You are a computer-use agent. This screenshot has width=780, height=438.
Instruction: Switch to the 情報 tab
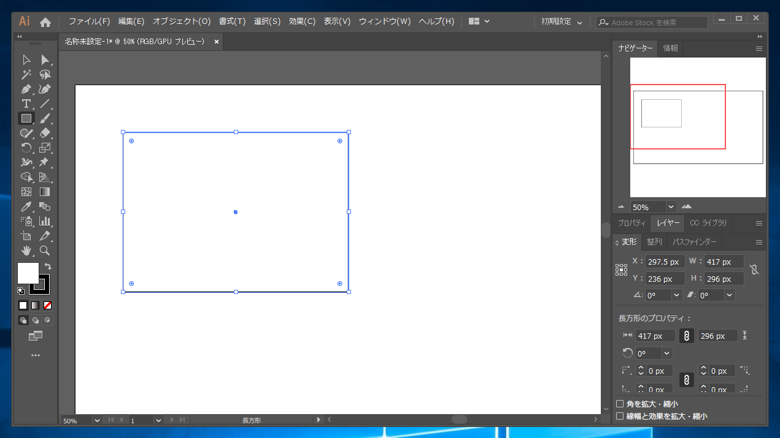[x=670, y=48]
